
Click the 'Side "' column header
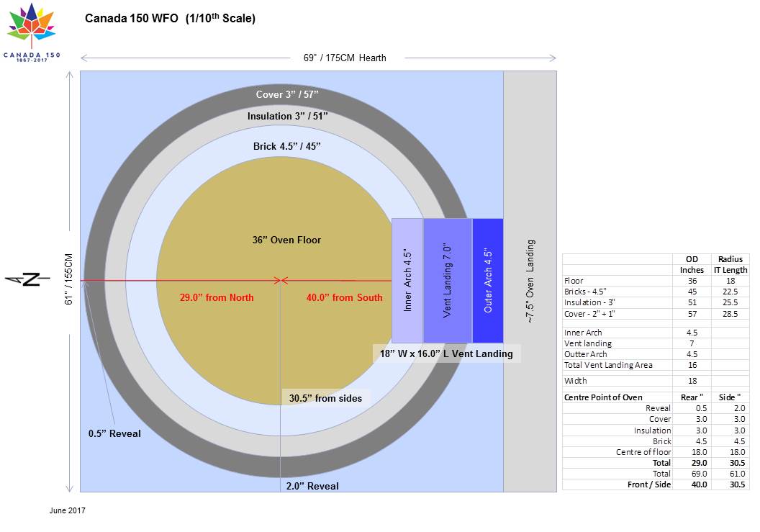(730, 397)
